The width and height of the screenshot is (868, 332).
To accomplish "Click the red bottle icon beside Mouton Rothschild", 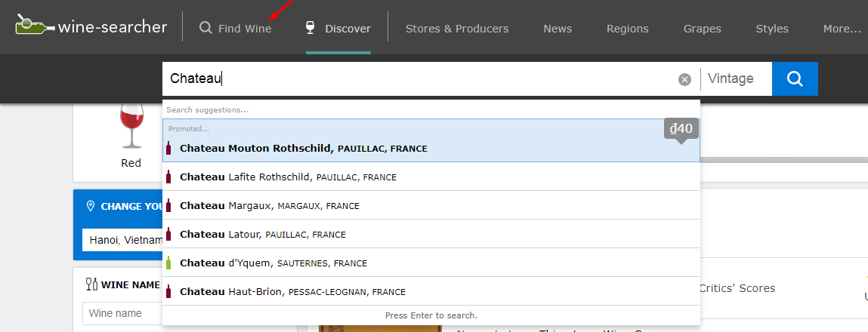I will [x=168, y=148].
